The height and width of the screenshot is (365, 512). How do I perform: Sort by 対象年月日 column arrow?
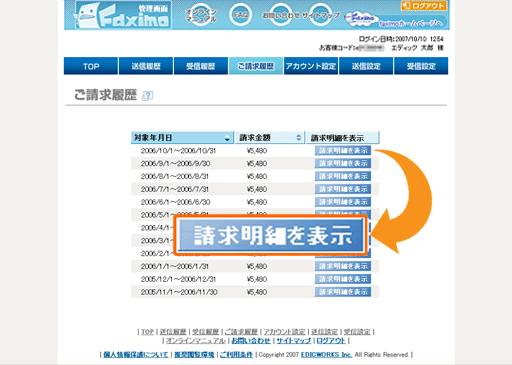click(x=227, y=138)
